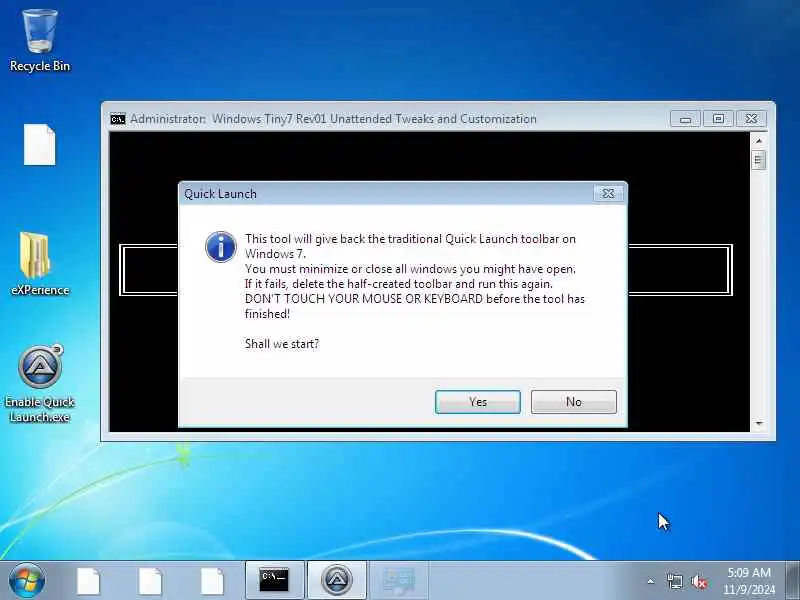Click third blank document taskbar icon

pos(212,581)
